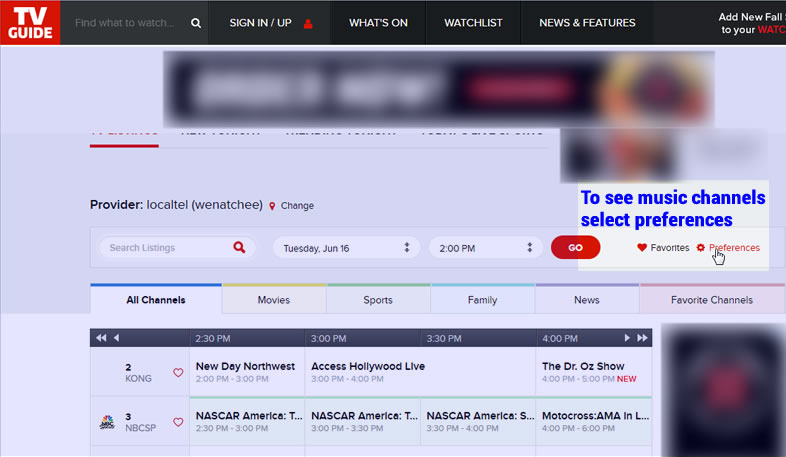Open New Day Northwest listing
This screenshot has width=786, height=457.
click(247, 372)
